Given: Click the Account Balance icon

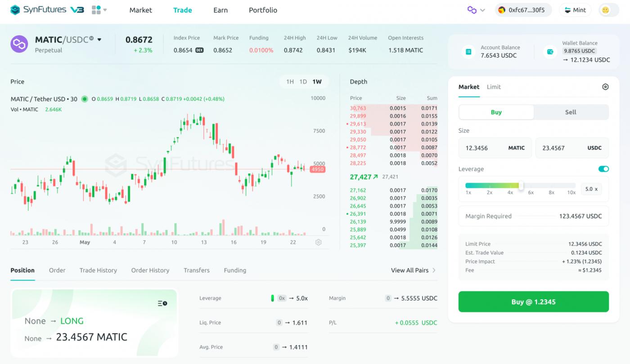Looking at the screenshot, I should 468,52.
